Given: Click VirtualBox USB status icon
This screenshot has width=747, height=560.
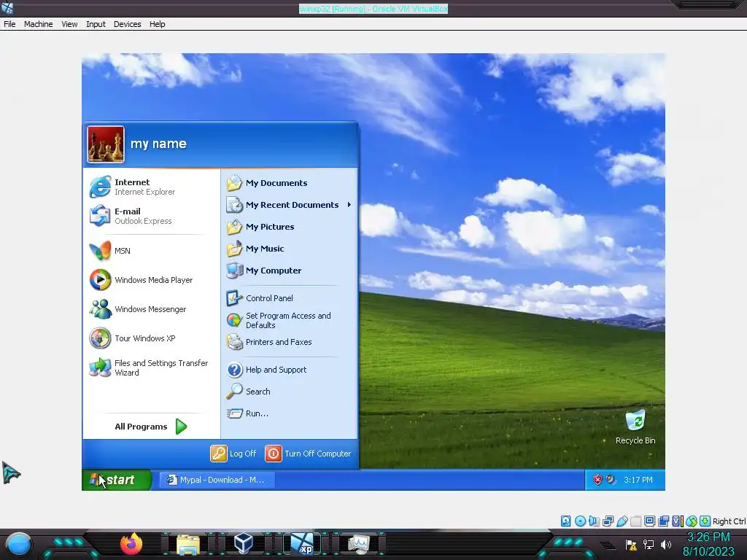Looking at the screenshot, I should (x=622, y=521).
